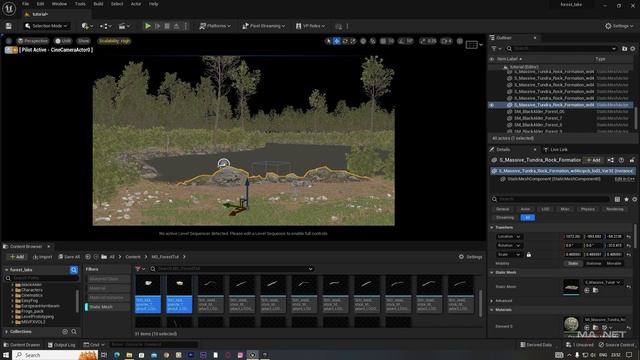Click Save All in Content Browser

69,257
